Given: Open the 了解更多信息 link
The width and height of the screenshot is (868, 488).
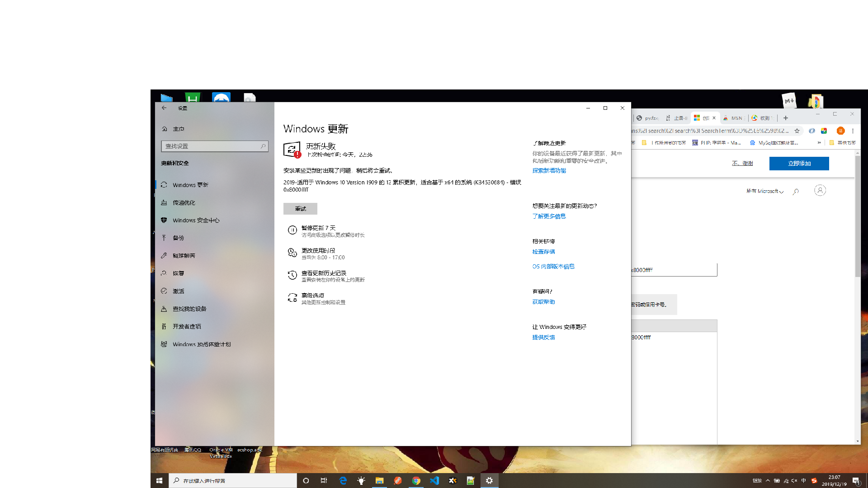Looking at the screenshot, I should click(549, 216).
